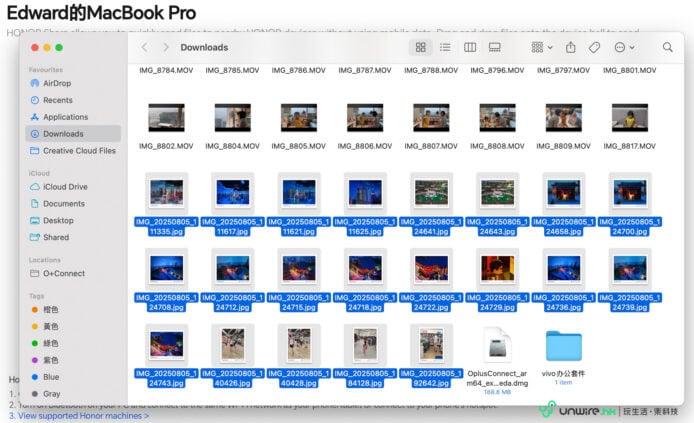
Task: Expand the Action ellipsis menu in the toolbar
Action: click(624, 47)
